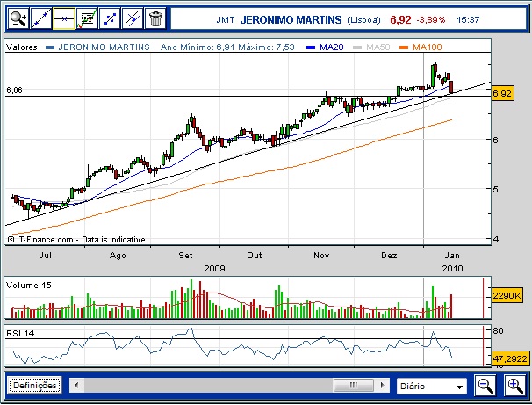
Task: Click the zoom out magnifier button
Action: click(485, 386)
